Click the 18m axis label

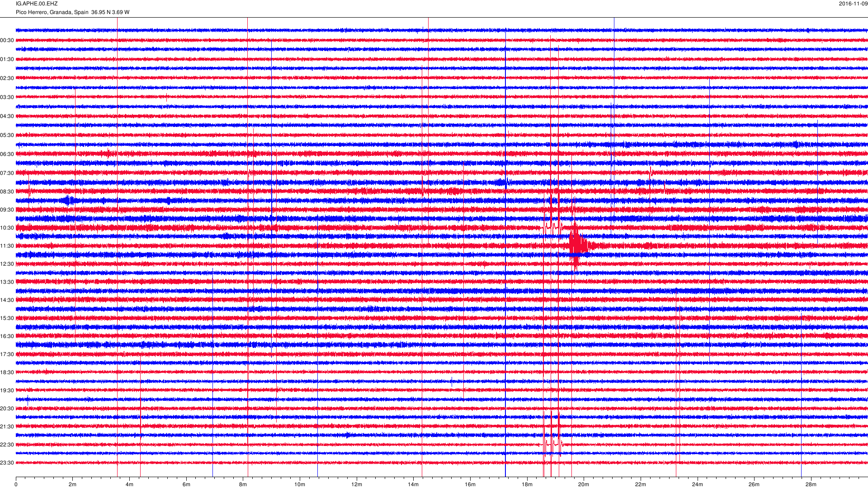coord(527,484)
